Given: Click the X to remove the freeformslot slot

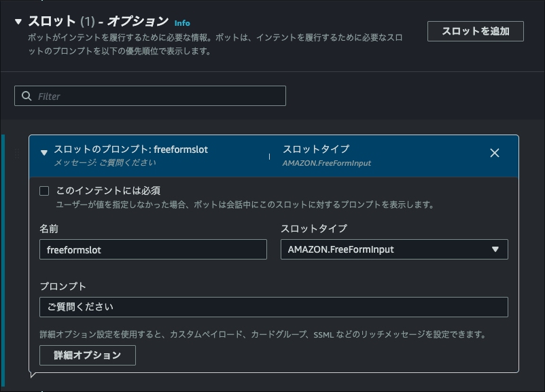Looking at the screenshot, I should click(495, 153).
